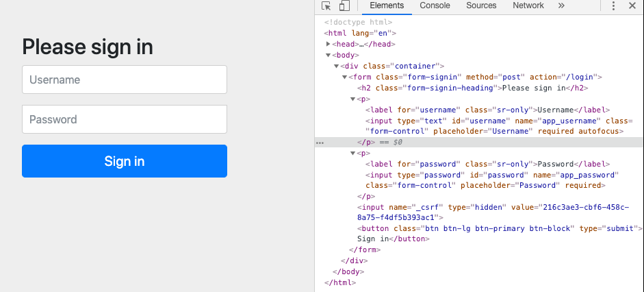Collapse the username paragraph node
Image resolution: width=644 pixels, height=292 pixels.
coord(353,99)
